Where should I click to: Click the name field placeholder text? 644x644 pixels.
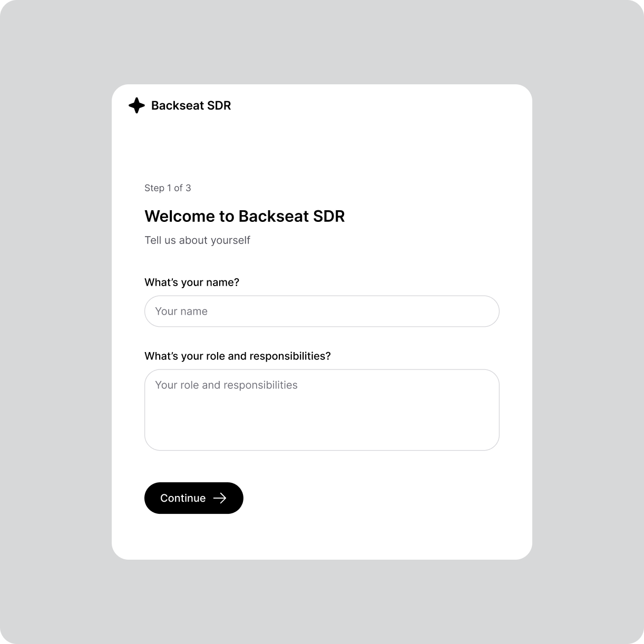click(181, 311)
